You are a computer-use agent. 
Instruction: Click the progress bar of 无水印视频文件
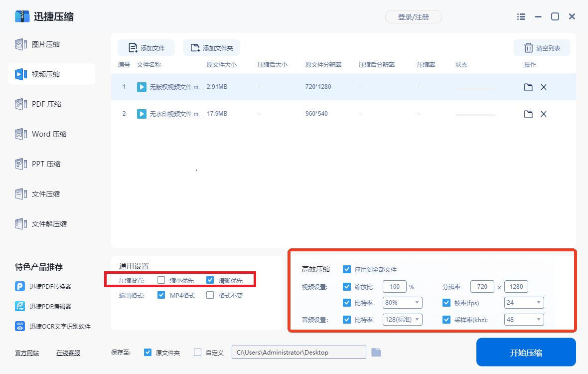coord(474,114)
